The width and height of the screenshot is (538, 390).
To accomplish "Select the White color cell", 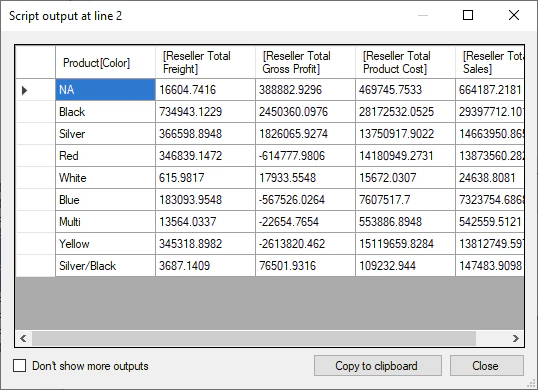I will pos(105,178).
